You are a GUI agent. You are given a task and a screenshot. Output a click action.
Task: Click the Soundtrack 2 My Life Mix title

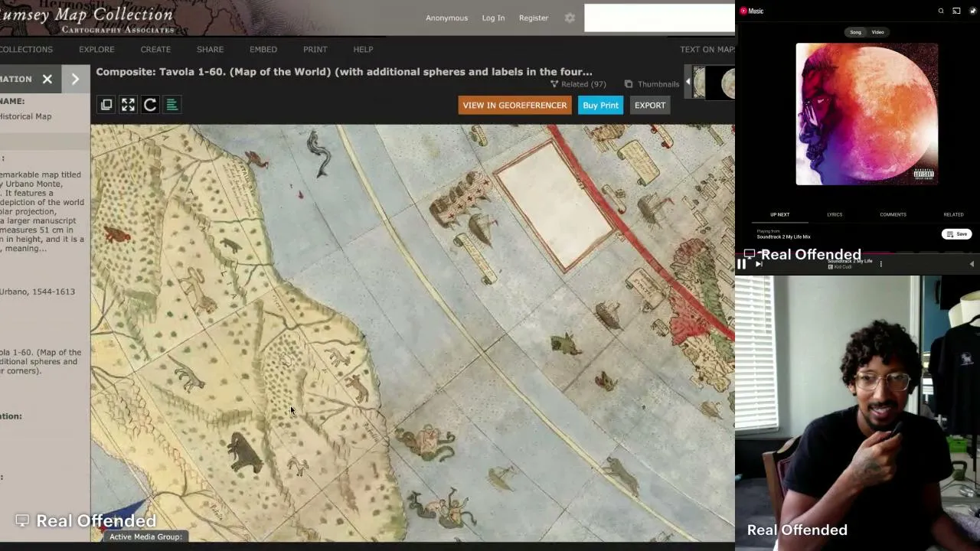coord(783,237)
